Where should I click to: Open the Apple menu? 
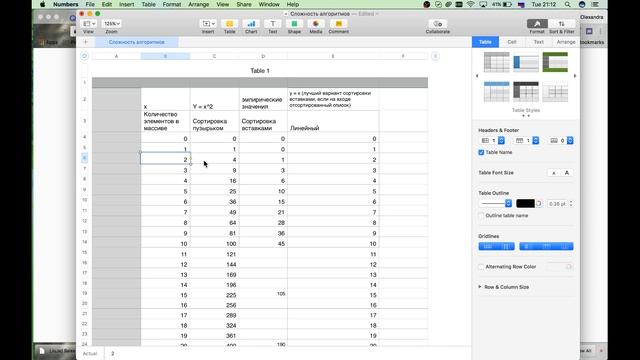(x=42, y=4)
